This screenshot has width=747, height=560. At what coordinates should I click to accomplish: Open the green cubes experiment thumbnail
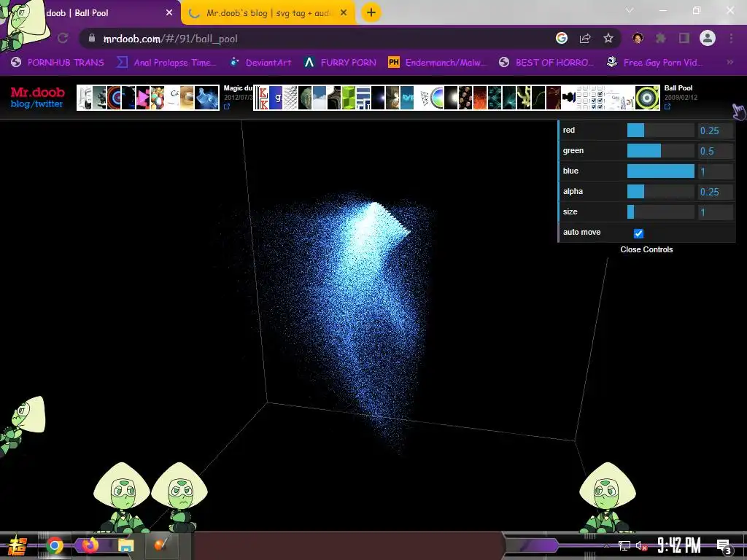pyautogui.click(x=349, y=98)
